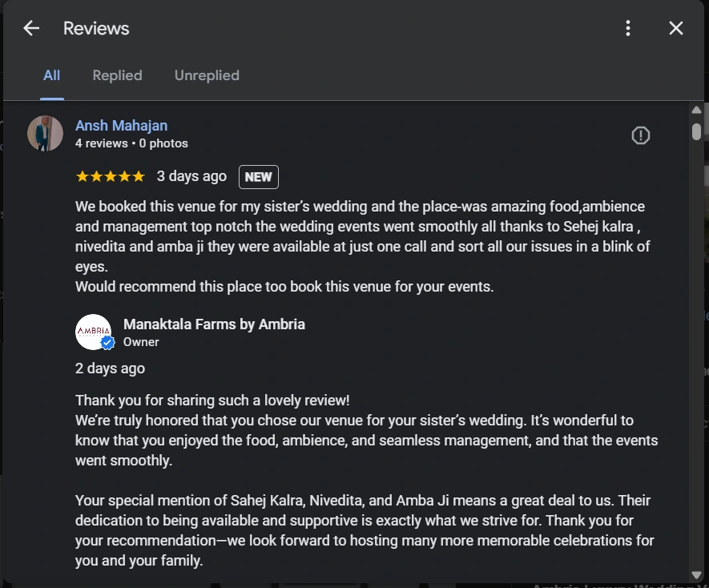Click the NEW badge on the review
709x588 pixels.
pyautogui.click(x=258, y=177)
